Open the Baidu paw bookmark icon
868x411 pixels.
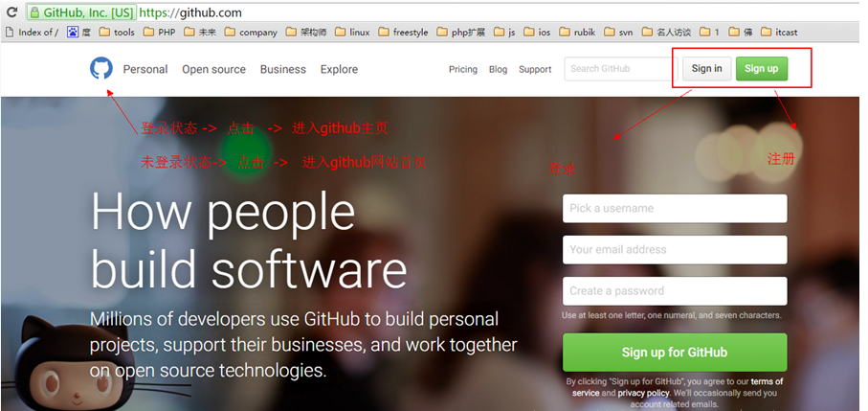click(x=73, y=33)
